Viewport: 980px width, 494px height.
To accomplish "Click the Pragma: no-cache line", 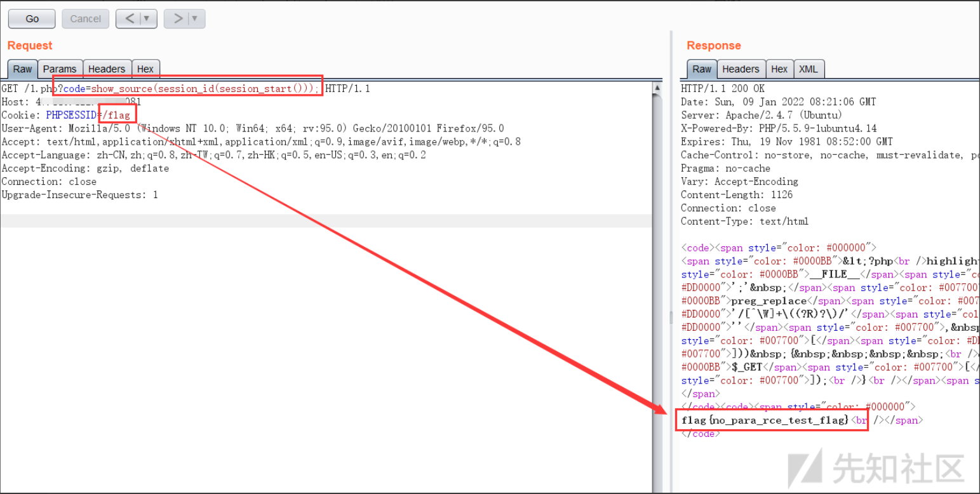I will [x=725, y=168].
